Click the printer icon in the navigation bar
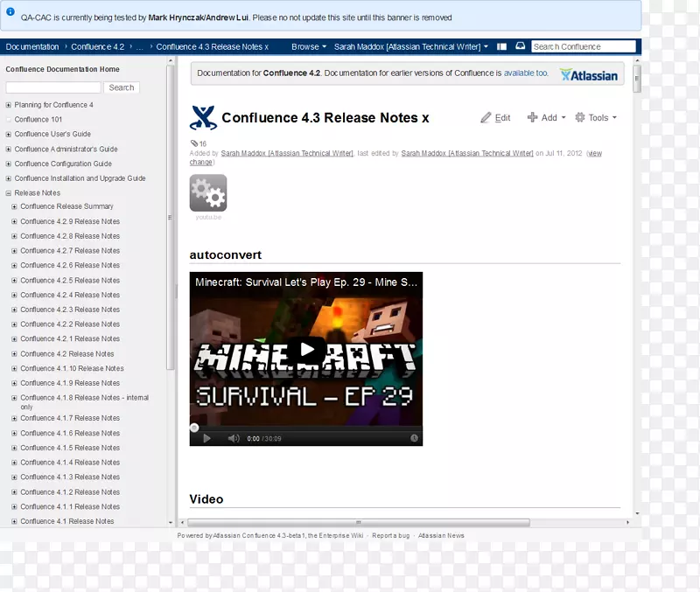 (x=520, y=46)
